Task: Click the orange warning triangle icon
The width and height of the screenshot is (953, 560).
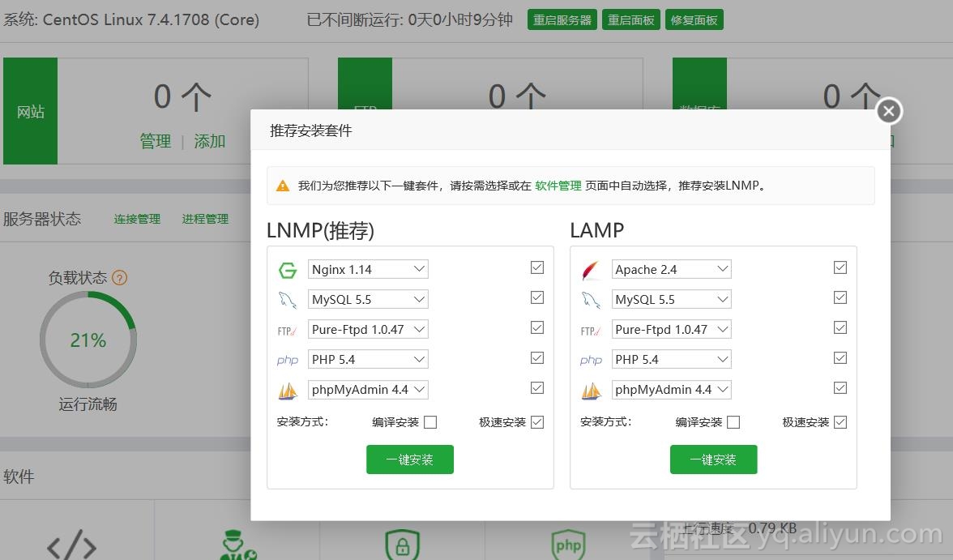Action: 283,186
